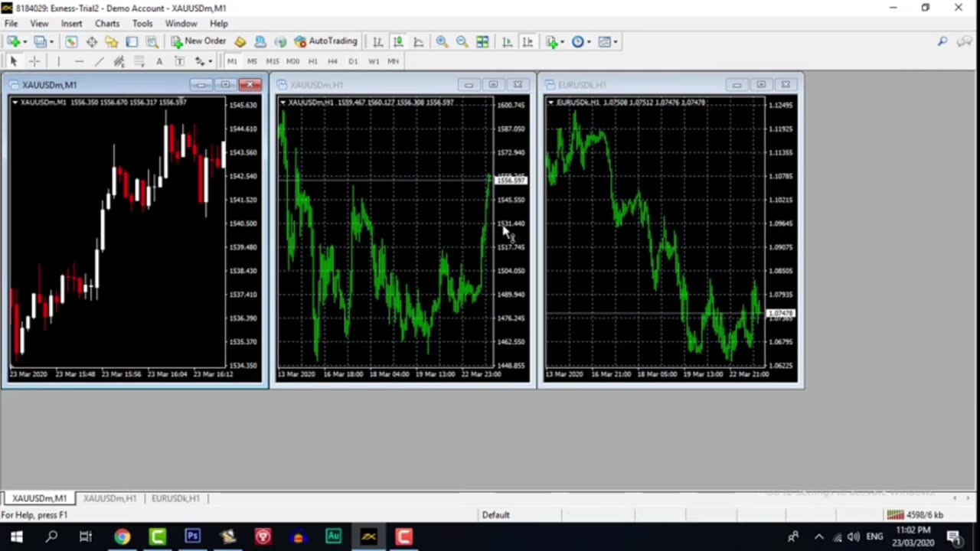Activate the EURUSDk,H1 chart window title
Viewport: 980px width, 551px height.
coord(583,85)
